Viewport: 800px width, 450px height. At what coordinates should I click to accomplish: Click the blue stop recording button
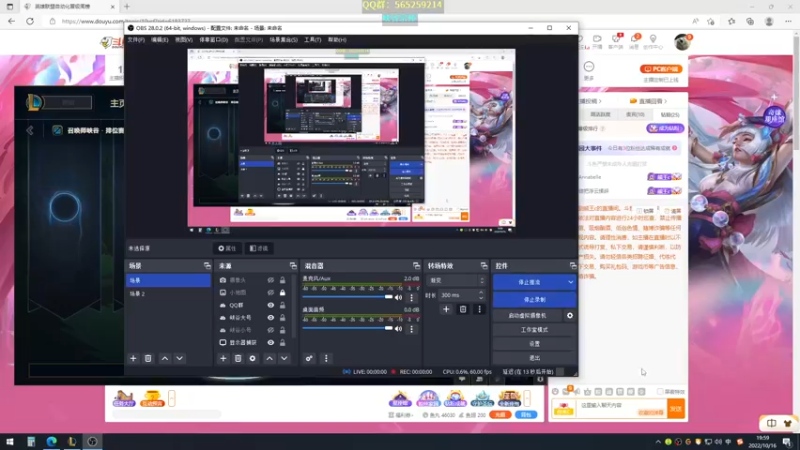535,299
